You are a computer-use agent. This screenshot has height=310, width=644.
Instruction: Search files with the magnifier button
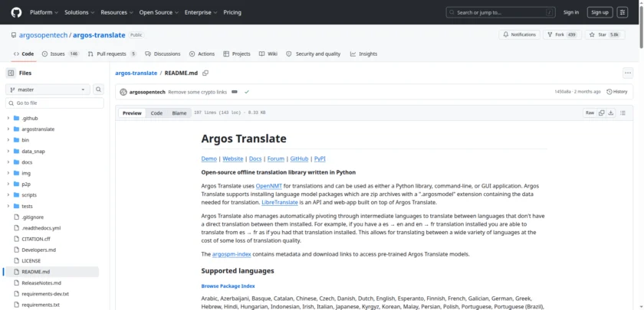[98, 90]
